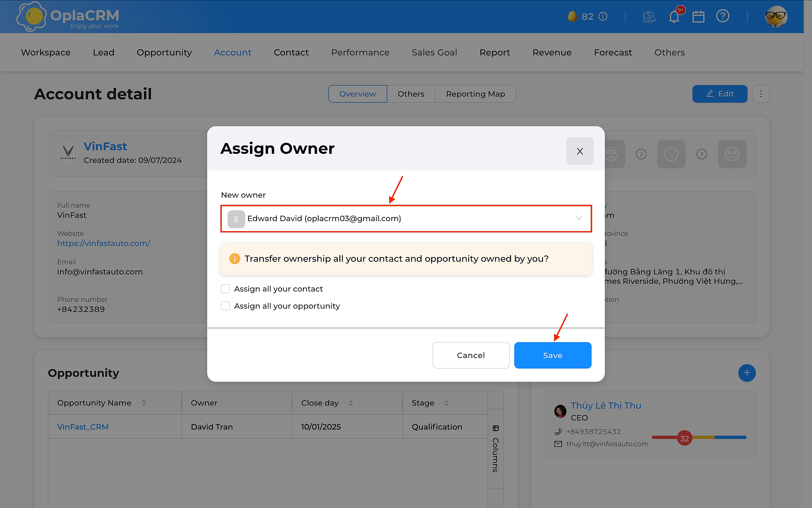Open the Forecast menu

tap(613, 52)
